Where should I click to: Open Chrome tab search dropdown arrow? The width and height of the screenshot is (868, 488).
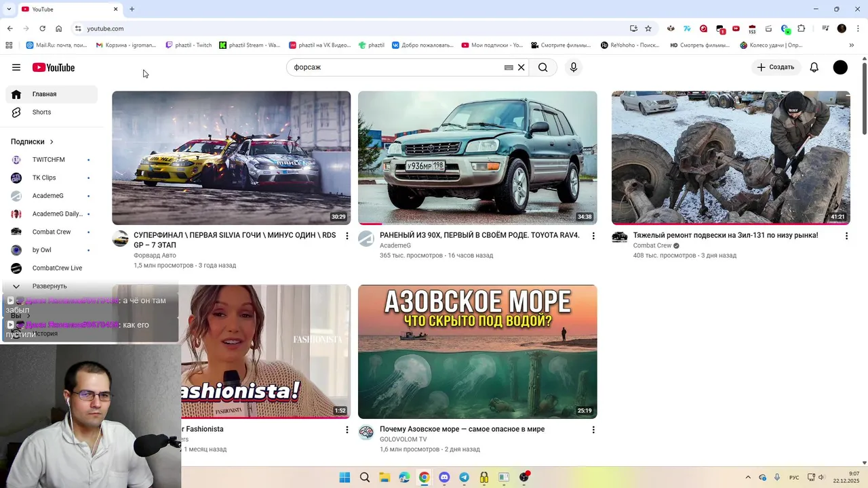[x=9, y=9]
